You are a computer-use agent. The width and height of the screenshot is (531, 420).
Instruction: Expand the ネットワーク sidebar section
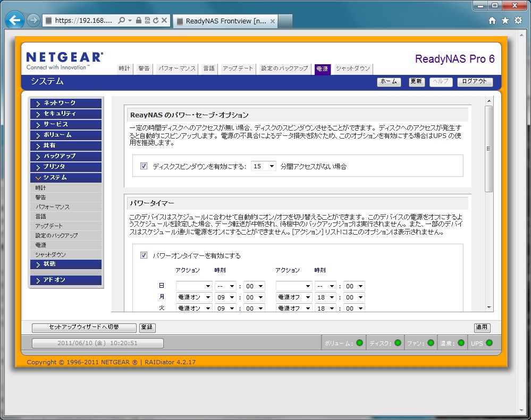point(66,103)
